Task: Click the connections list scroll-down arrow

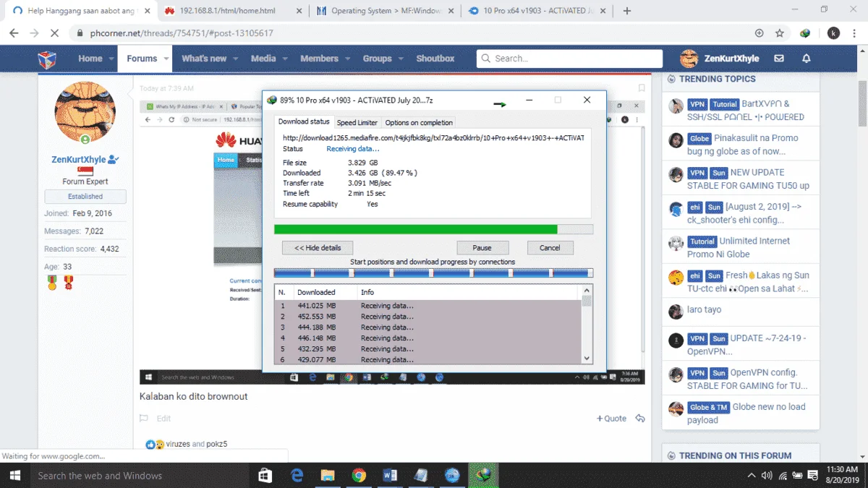Action: click(587, 358)
